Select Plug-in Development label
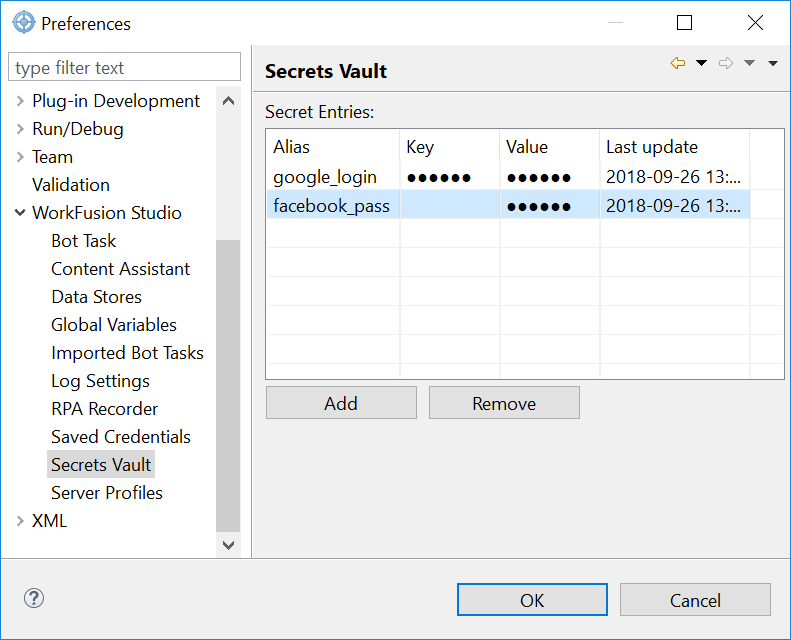 [116, 101]
